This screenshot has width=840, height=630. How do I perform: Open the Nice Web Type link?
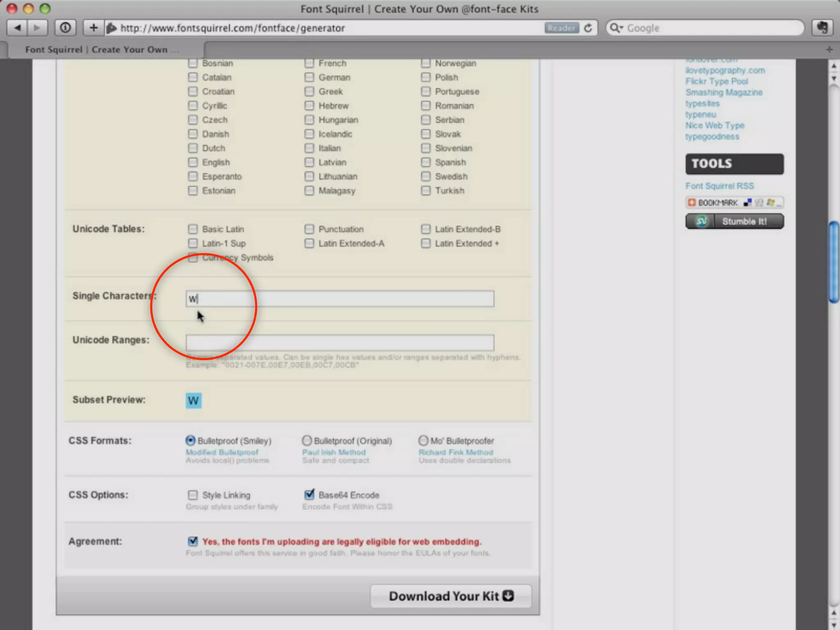pyautogui.click(x=714, y=126)
